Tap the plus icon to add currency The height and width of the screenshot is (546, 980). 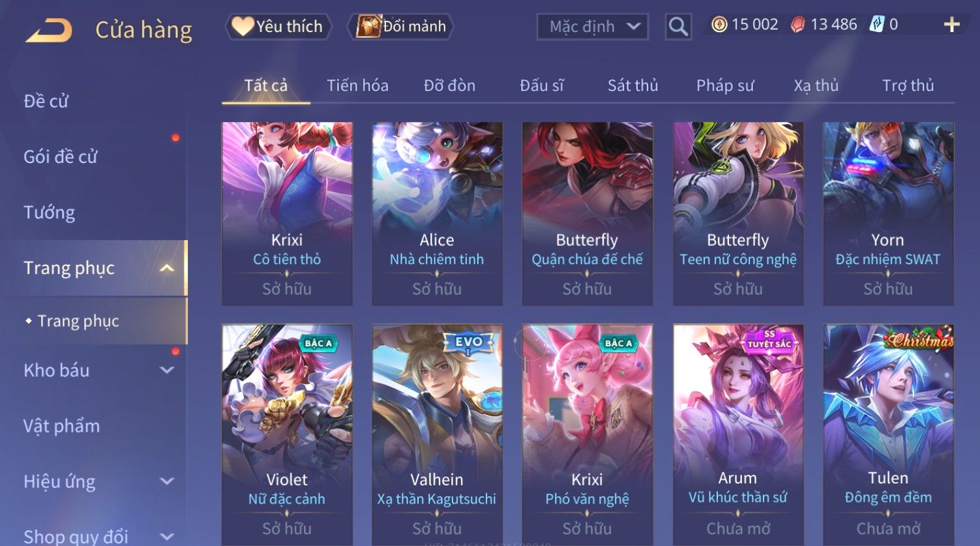click(952, 25)
